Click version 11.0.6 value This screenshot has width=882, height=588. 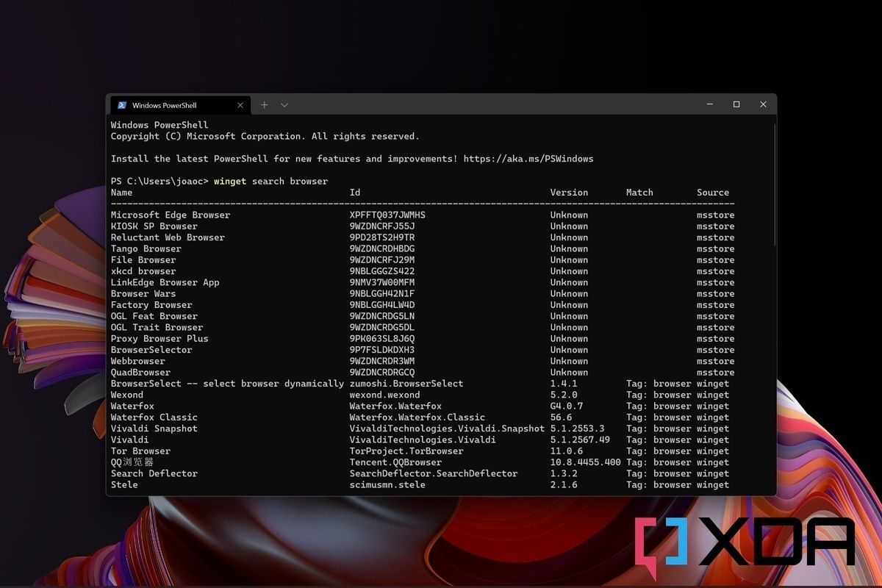click(567, 451)
